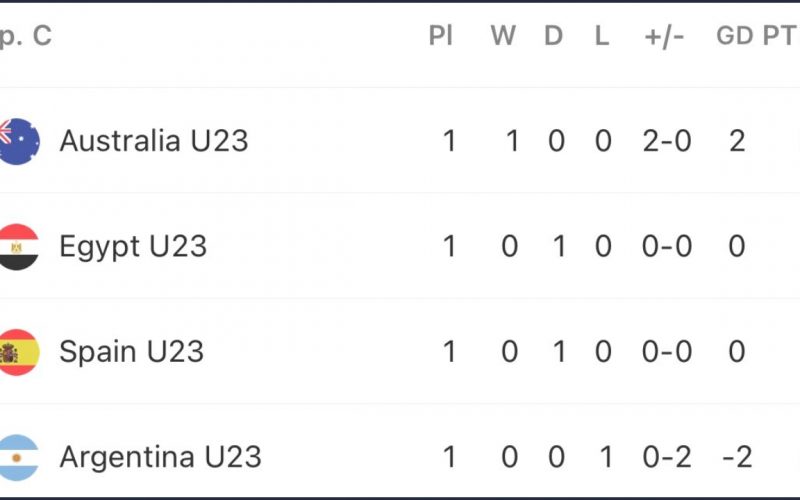Click the W column header
The height and width of the screenshot is (500, 800).
click(x=503, y=36)
